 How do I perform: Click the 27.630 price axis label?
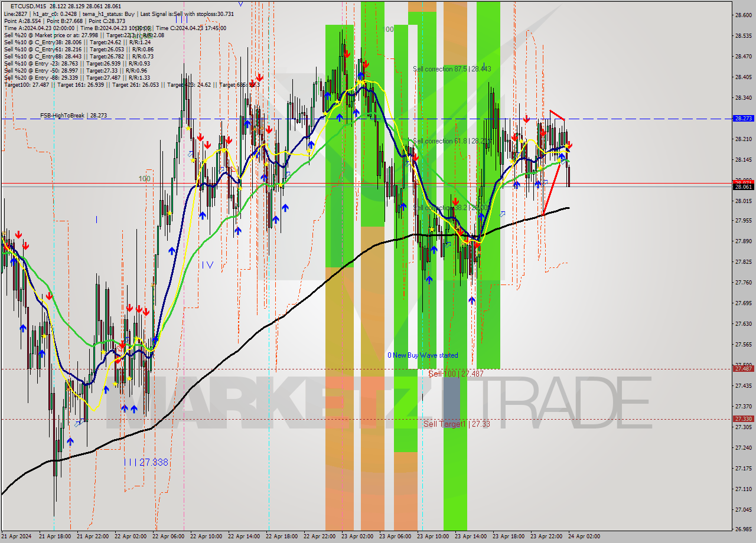click(x=743, y=324)
